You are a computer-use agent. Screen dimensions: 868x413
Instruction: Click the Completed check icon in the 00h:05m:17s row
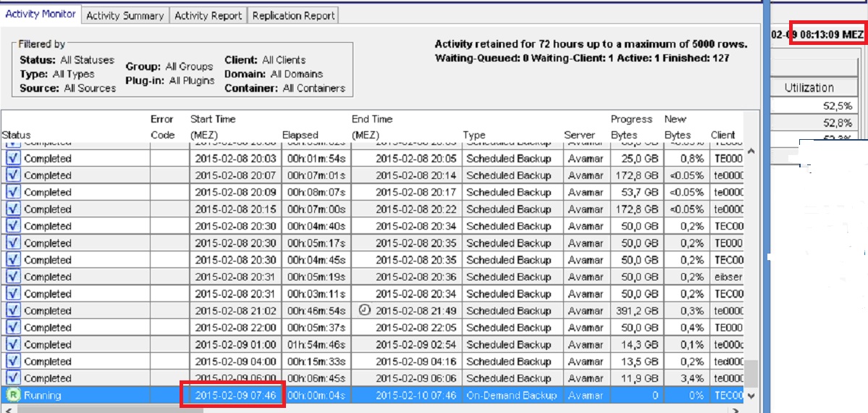pyautogui.click(x=13, y=243)
